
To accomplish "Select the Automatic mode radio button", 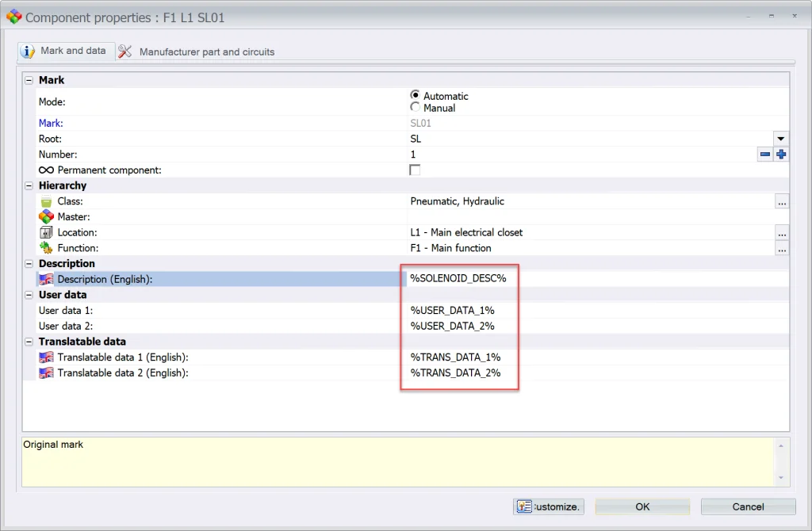I will coord(415,95).
